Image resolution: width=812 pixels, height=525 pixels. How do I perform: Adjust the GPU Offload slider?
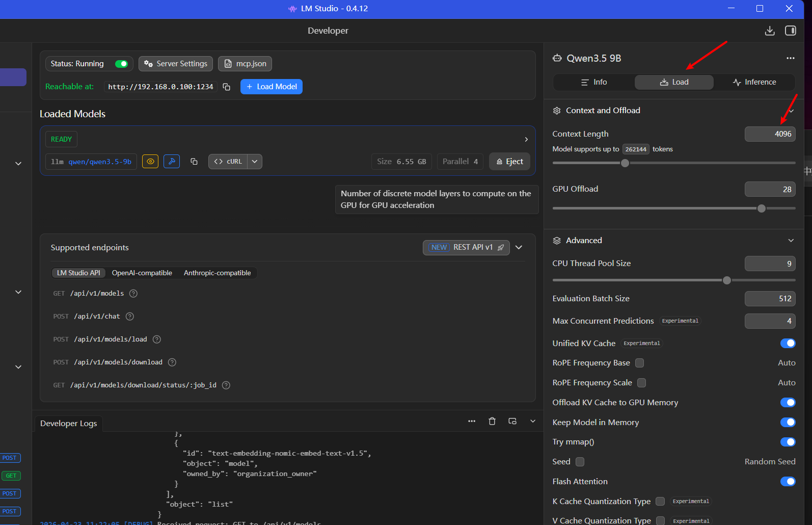coord(762,208)
